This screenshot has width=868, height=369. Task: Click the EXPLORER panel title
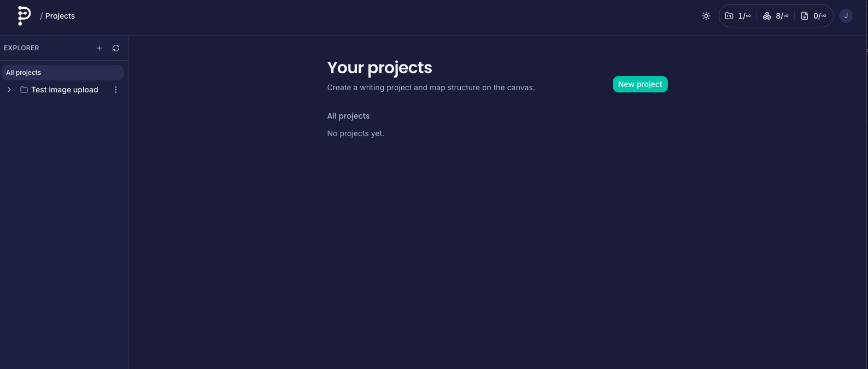coord(21,48)
